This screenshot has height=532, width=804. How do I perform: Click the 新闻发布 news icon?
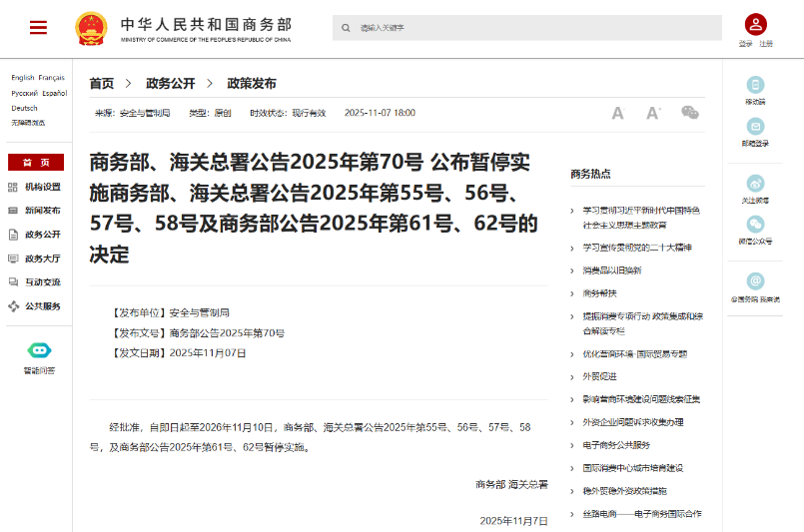(13, 211)
